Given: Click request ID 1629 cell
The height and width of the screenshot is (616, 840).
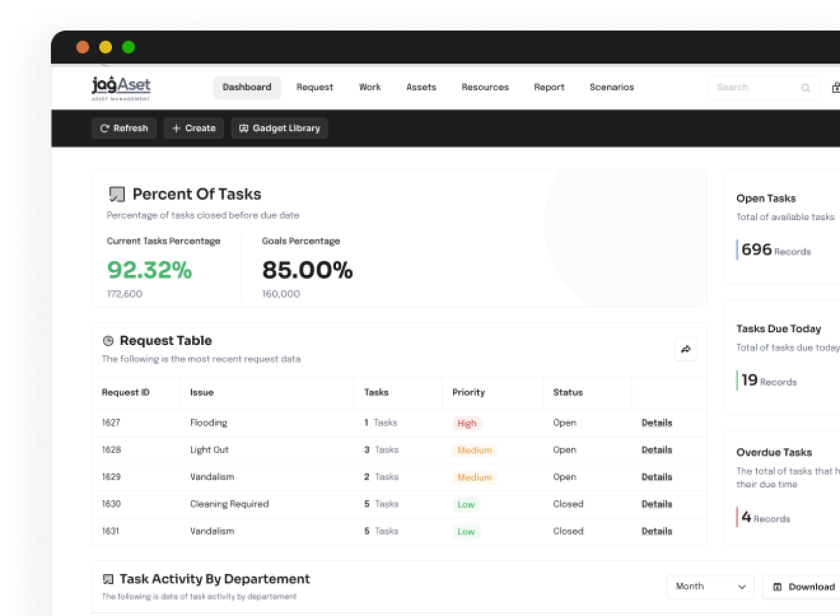Looking at the screenshot, I should point(111,477).
